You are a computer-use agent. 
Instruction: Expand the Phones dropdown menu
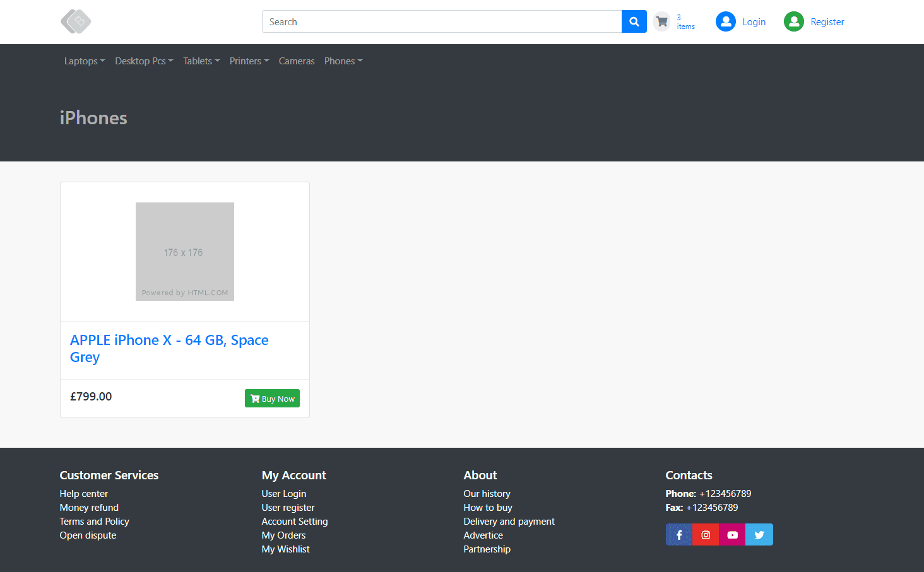coord(343,61)
